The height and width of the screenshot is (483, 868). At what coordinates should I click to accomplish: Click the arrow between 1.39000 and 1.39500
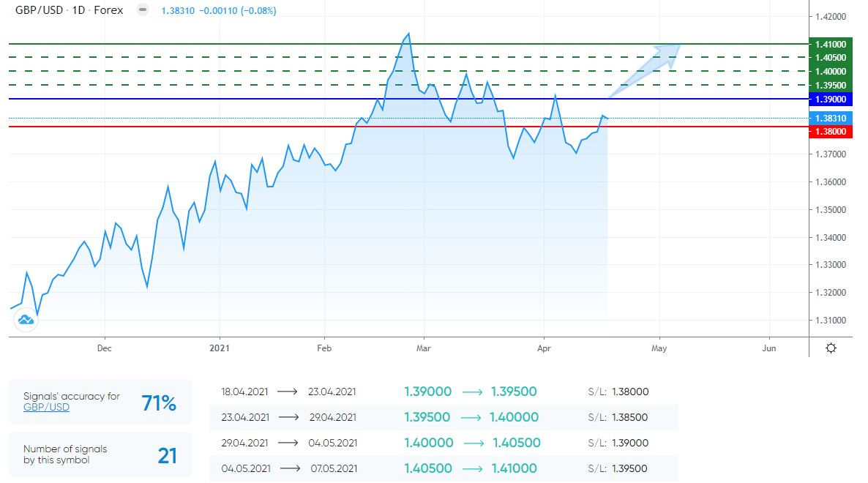tap(471, 392)
